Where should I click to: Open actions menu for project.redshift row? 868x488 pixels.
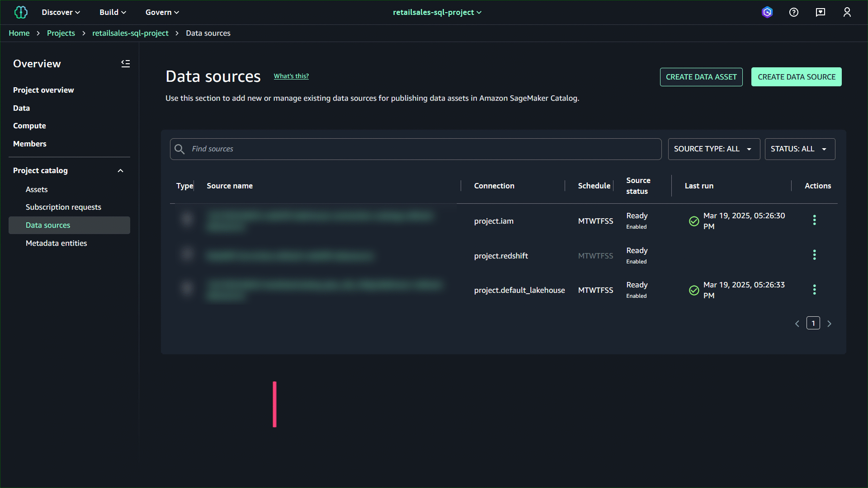tap(814, 255)
